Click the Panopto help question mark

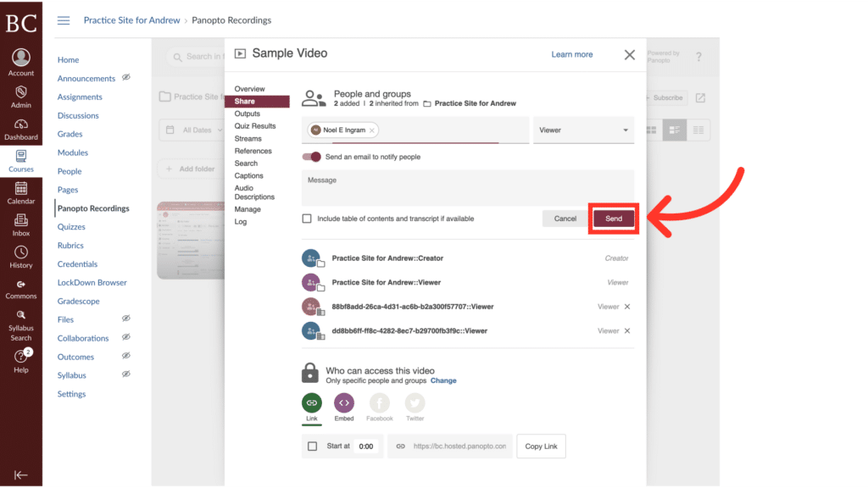pos(698,57)
